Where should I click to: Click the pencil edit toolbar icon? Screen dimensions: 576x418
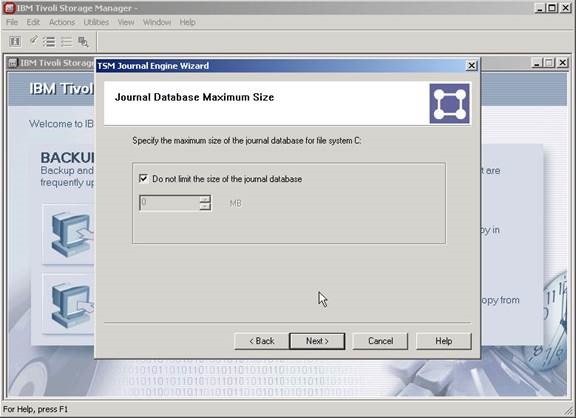point(33,40)
